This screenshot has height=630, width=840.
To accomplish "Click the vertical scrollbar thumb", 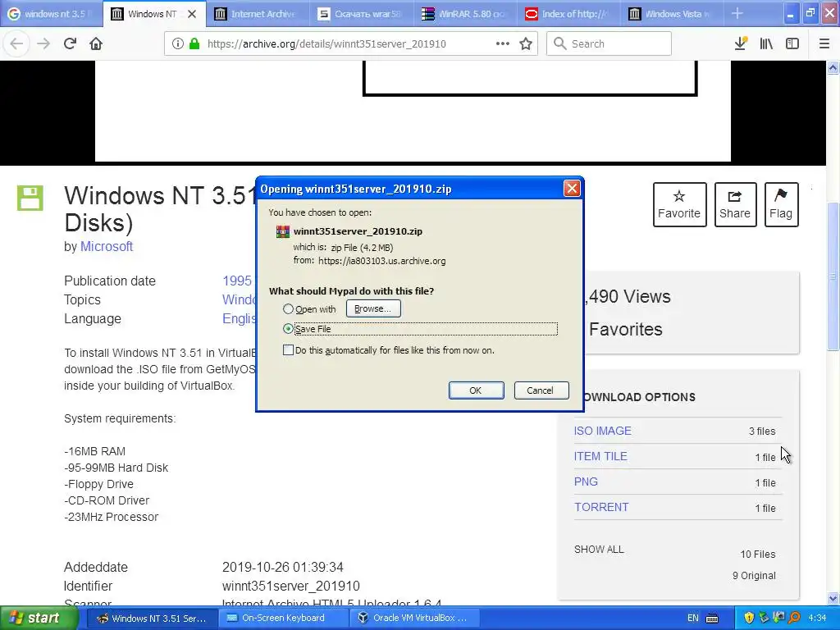I will click(x=833, y=276).
